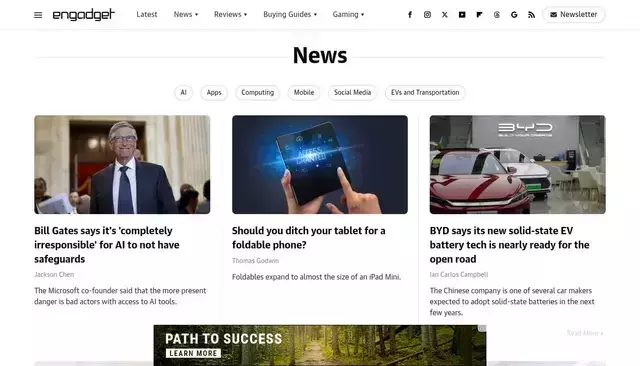Image resolution: width=640 pixels, height=366 pixels.
Task: Open Engadget's Facebook page icon
Action: coord(410,15)
